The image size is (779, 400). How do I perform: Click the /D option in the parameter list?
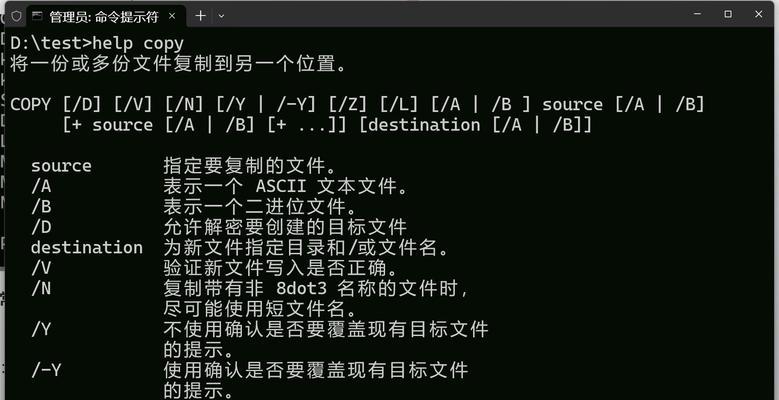coord(41,227)
